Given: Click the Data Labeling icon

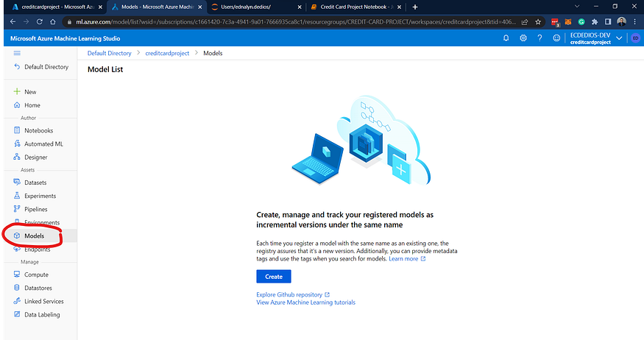Looking at the screenshot, I should pos(17,314).
